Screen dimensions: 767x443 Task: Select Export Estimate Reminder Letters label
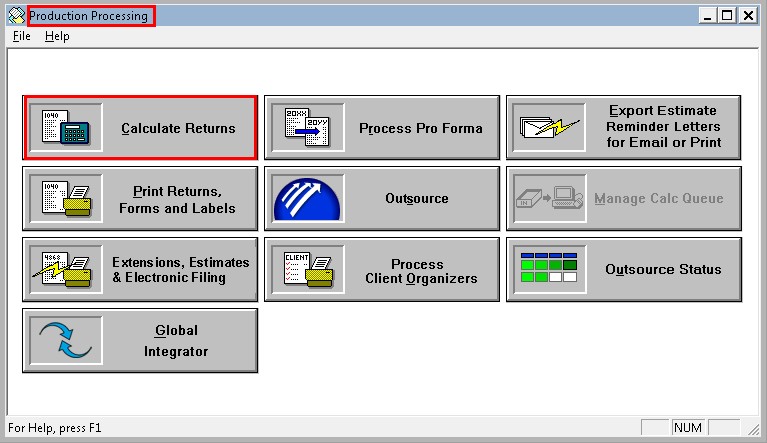tap(663, 126)
